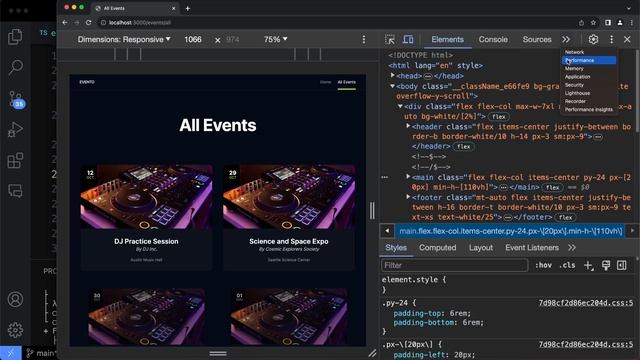Viewport: 640px width, 360px height.
Task: Switch to Console tab
Action: 493,40
